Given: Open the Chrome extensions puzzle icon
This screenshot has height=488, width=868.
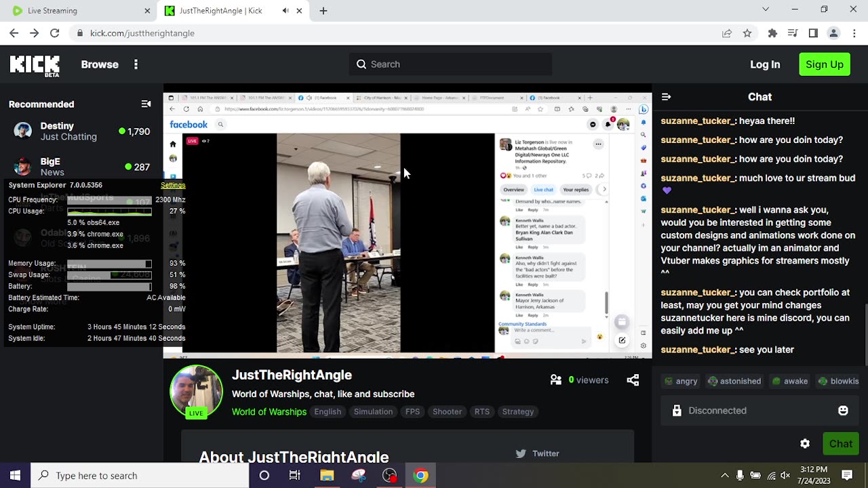Looking at the screenshot, I should click(772, 33).
